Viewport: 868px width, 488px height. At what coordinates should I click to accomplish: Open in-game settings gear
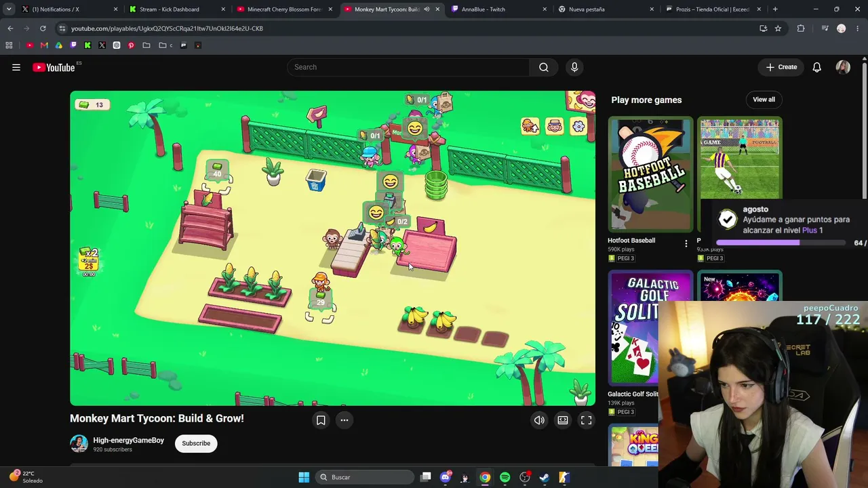(578, 126)
